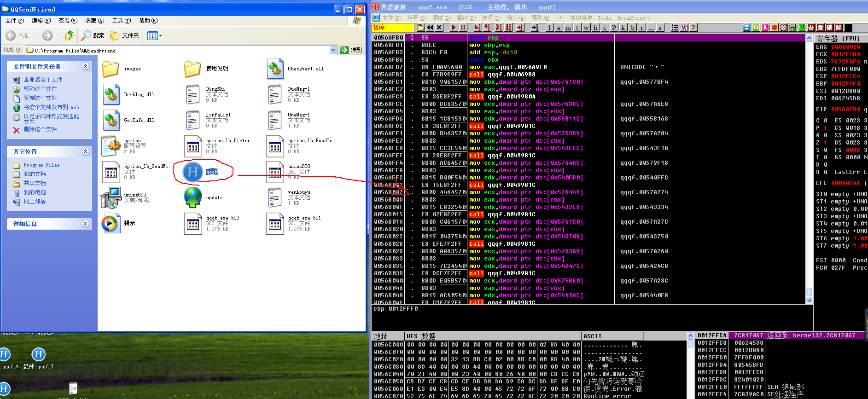Click 我的电脑 link in 其它位置
Viewport: 868px width, 399px height.
click(x=35, y=192)
